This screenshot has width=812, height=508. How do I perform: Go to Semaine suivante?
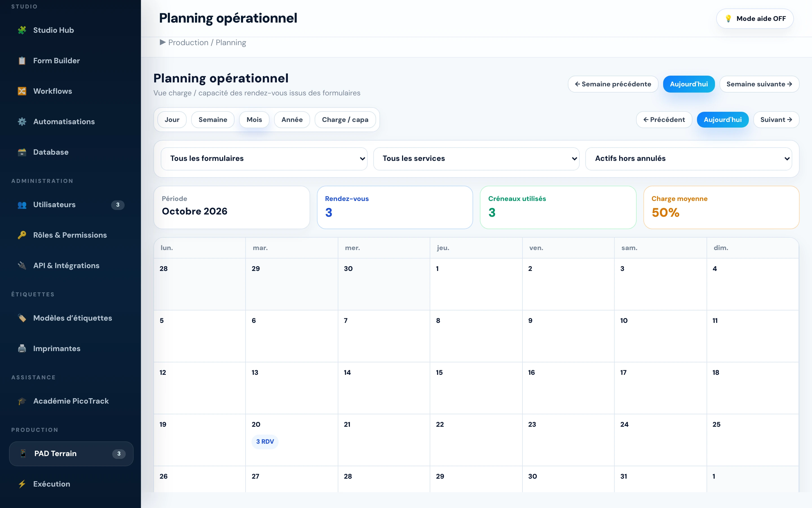click(x=759, y=84)
